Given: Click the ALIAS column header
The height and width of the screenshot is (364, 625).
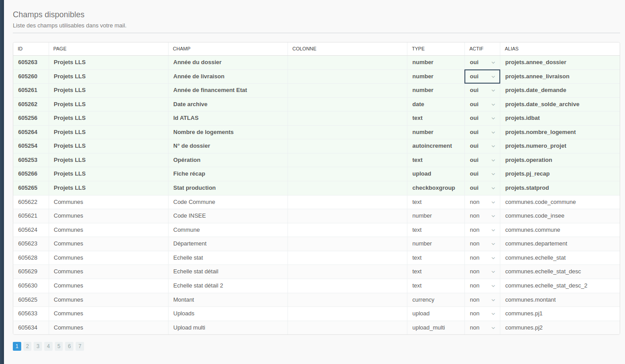Looking at the screenshot, I should point(512,49).
